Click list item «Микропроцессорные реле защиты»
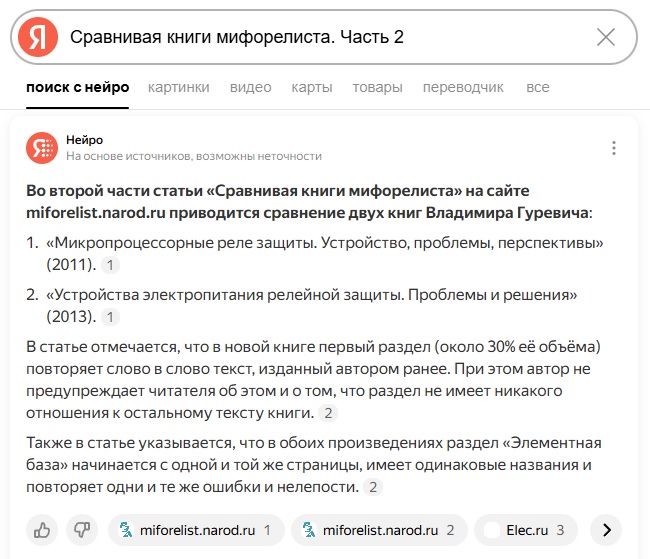Screen dimensions: 650x559 tap(325, 254)
